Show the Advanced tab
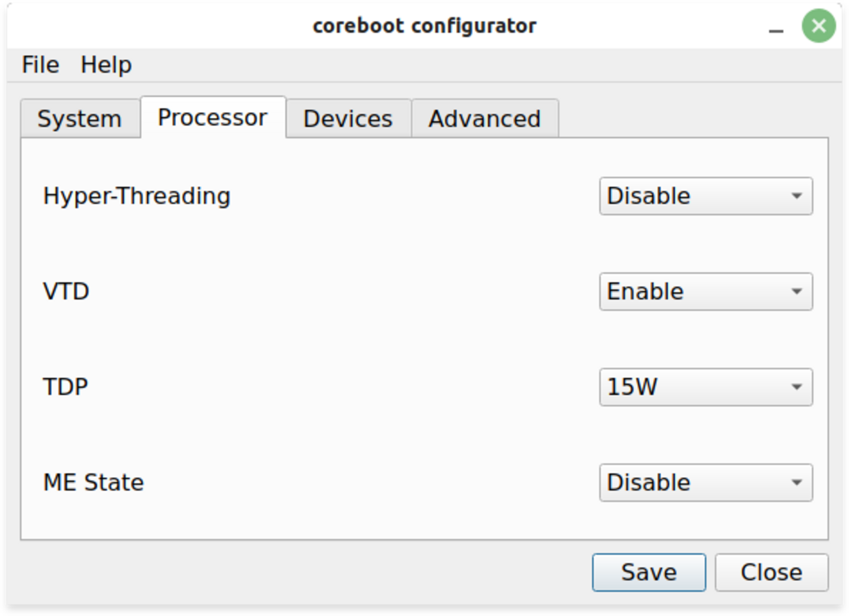The height and width of the screenshot is (616, 849). [485, 118]
